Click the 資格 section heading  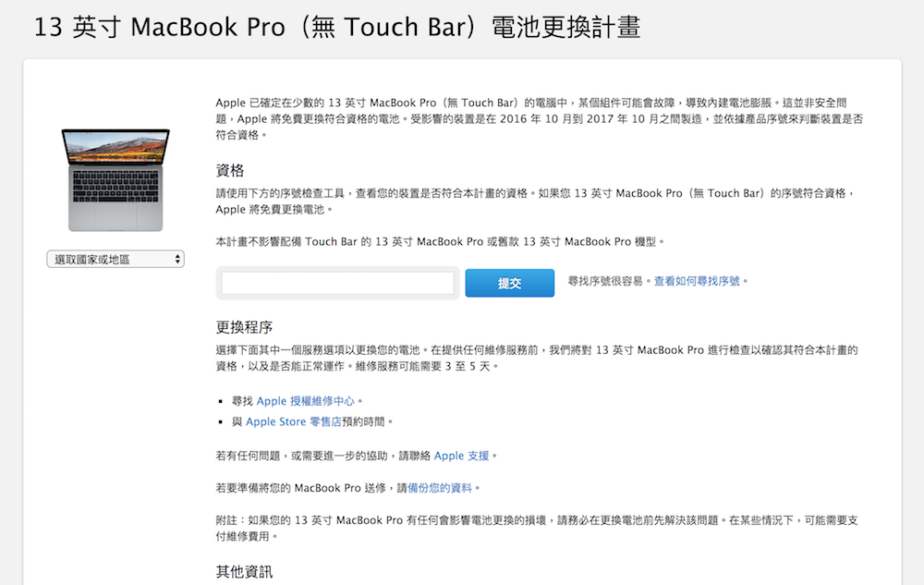230,171
